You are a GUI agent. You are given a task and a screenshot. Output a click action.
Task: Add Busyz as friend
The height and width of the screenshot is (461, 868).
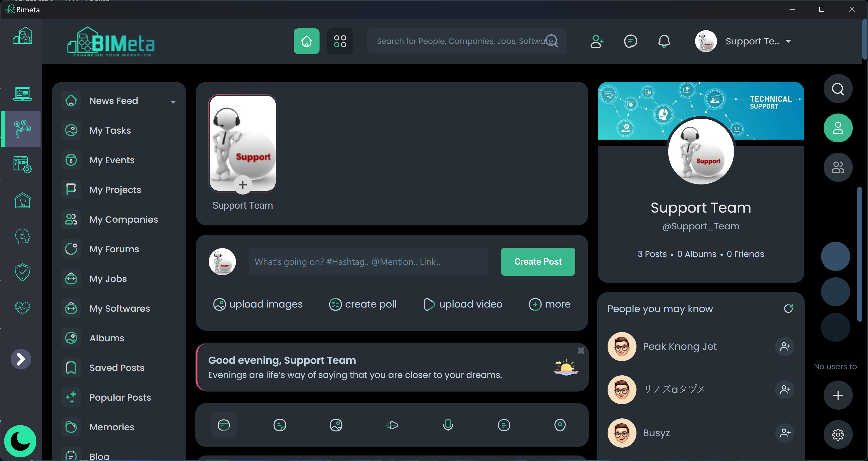[x=785, y=433]
